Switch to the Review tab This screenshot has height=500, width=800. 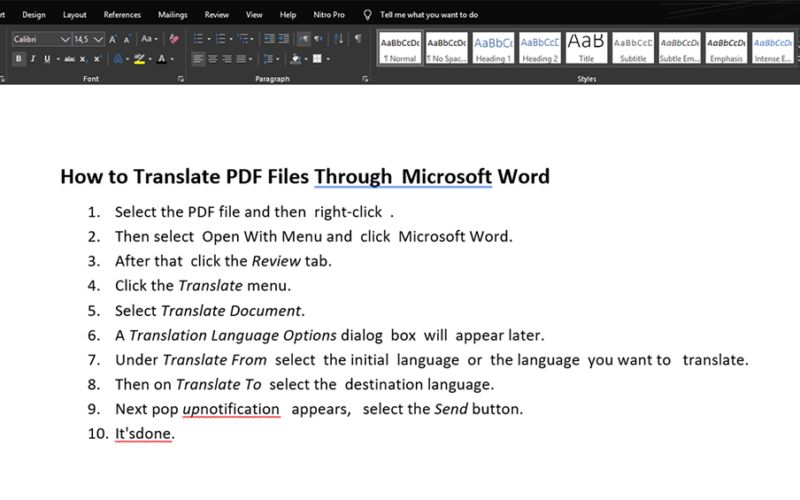pyautogui.click(x=217, y=15)
